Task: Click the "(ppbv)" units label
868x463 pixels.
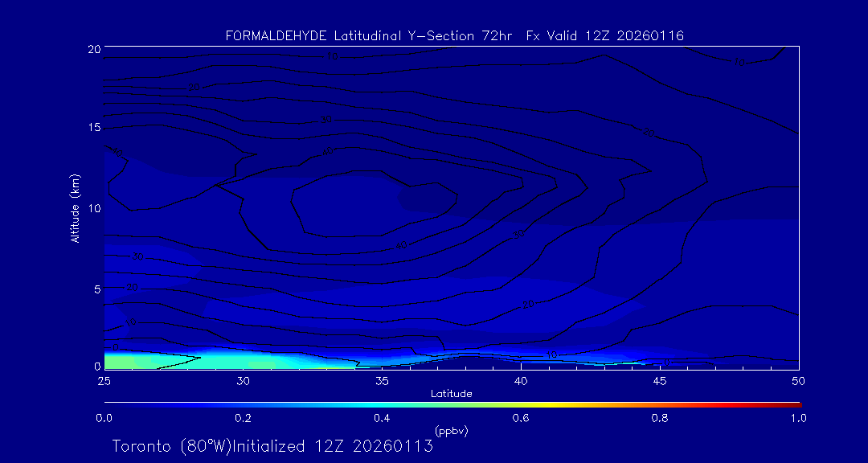Action: [x=452, y=431]
